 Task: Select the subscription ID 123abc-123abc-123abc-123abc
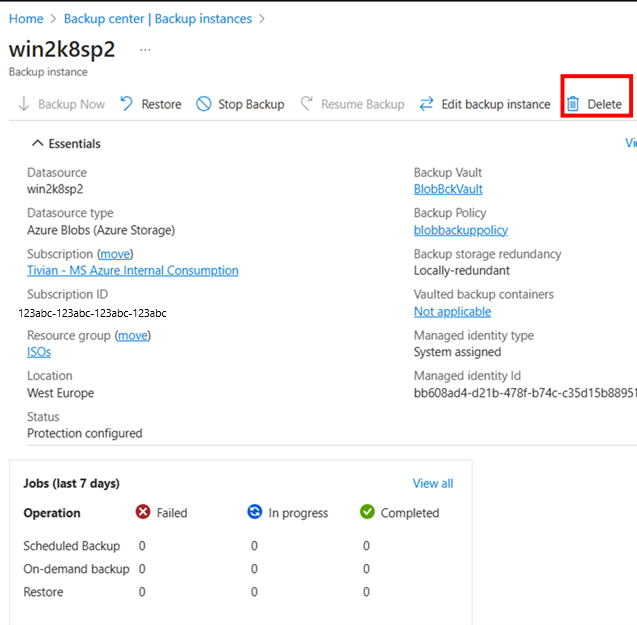[x=92, y=313]
